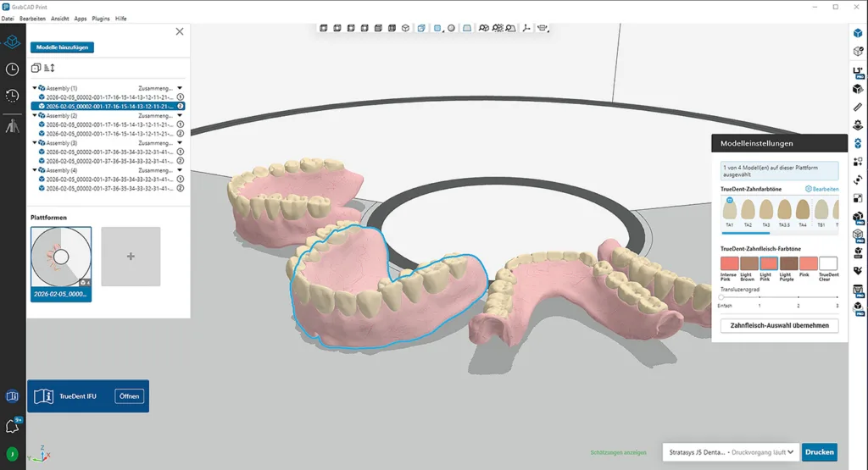Click the tray view icon in top toolbar
The width and height of the screenshot is (868, 470).
tap(467, 28)
